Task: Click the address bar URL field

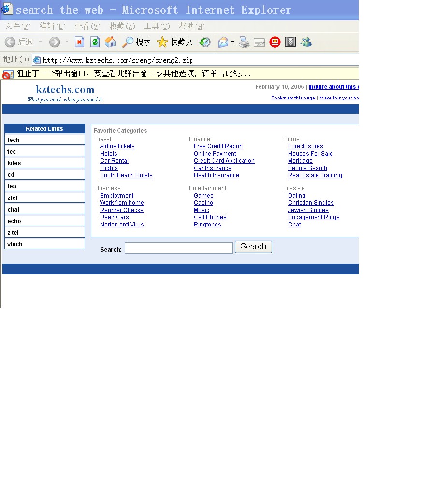Action: click(x=195, y=60)
